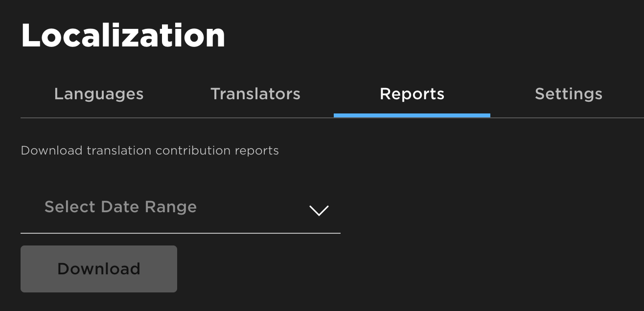Click the word 'Languages' in the tab bar
Image resolution: width=644 pixels, height=311 pixels.
(99, 94)
